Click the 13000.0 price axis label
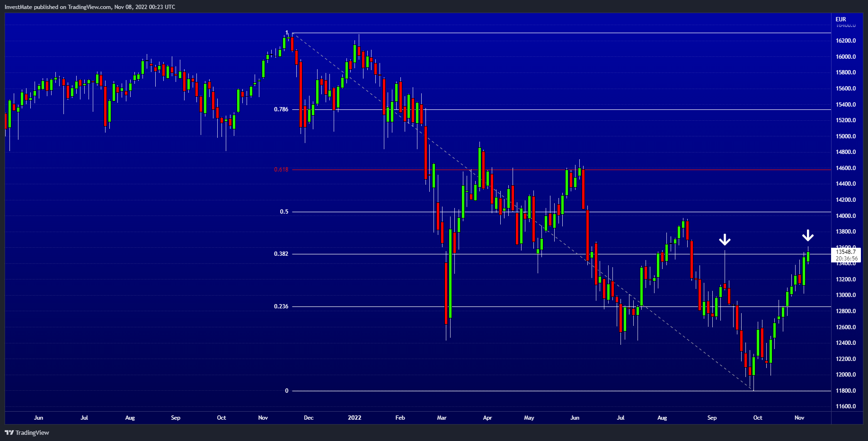The width and height of the screenshot is (868, 441). tap(846, 295)
